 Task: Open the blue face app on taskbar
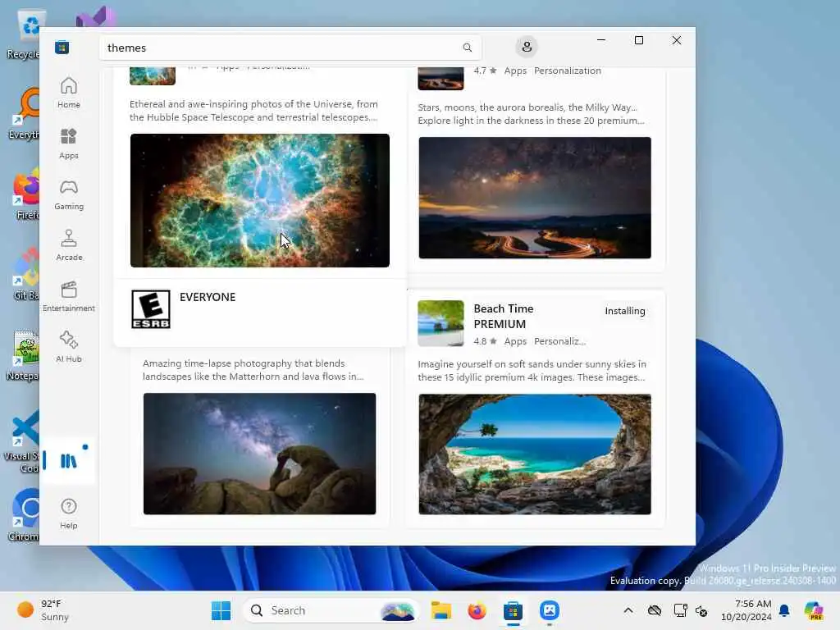click(x=549, y=610)
